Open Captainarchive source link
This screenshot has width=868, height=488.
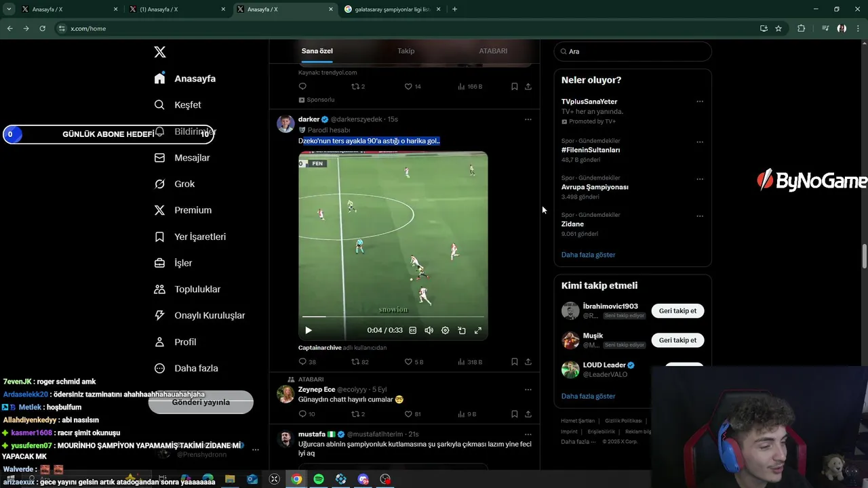(319, 348)
